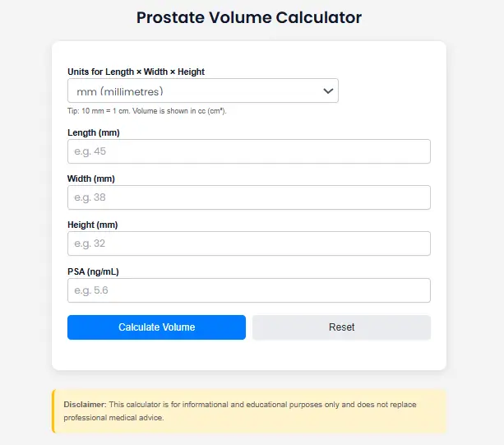Focus the PSA (ng/mL) input field
This screenshot has width=504, height=445.
click(x=248, y=290)
